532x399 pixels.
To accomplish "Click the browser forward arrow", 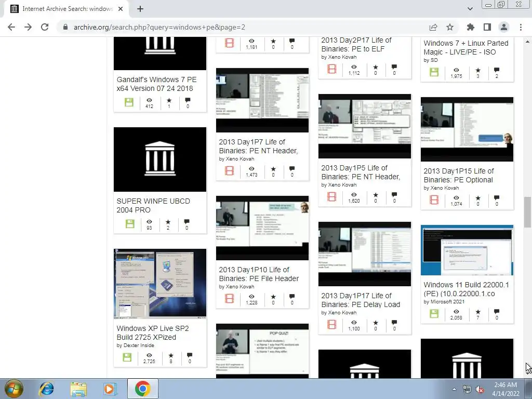I will click(28, 27).
